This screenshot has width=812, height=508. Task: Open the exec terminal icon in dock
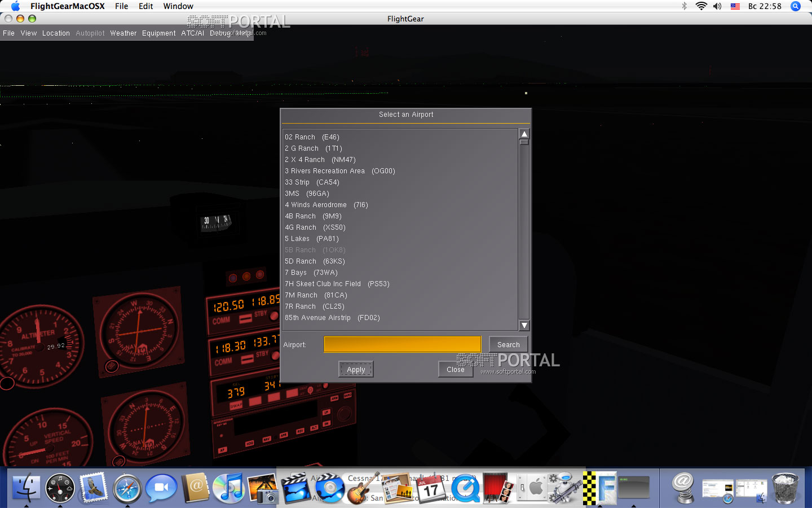pyautogui.click(x=634, y=488)
